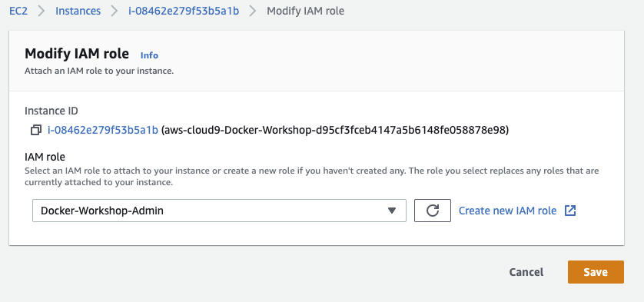The image size is (644, 302).
Task: Expand the IAM role dropdown arrow
Action: pos(392,211)
